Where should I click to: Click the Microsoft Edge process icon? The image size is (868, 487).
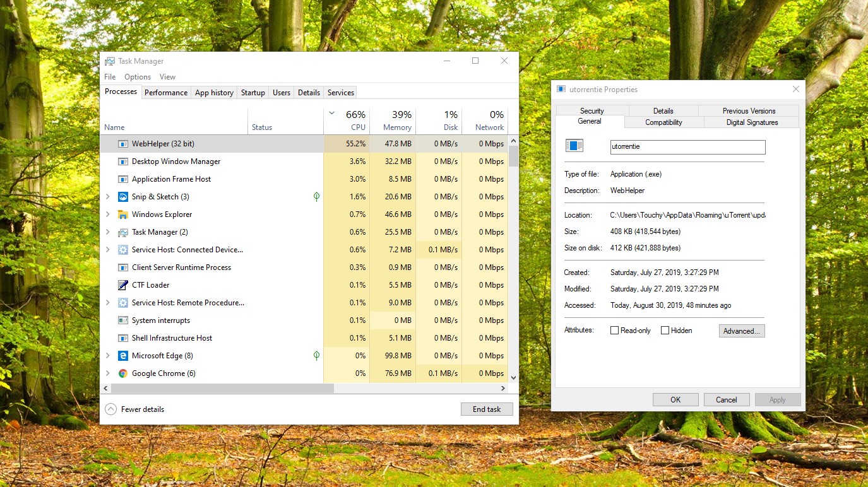[x=123, y=356]
